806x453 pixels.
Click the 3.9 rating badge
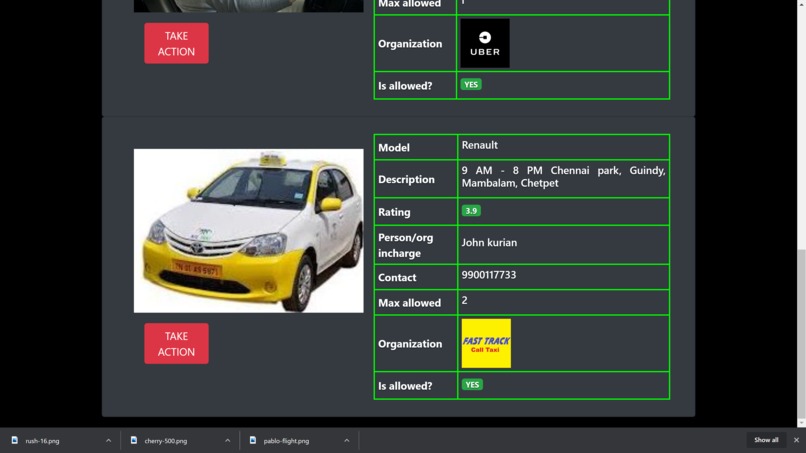(471, 211)
